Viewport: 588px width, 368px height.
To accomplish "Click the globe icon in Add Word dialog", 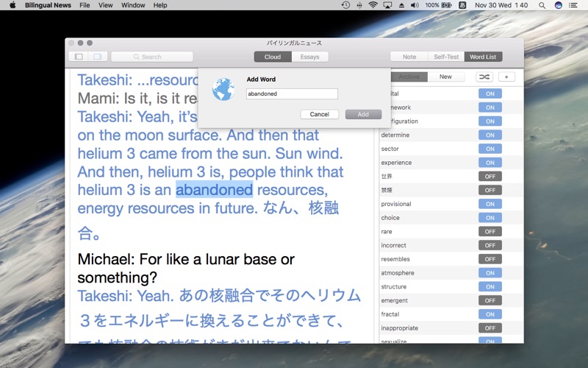I will pyautogui.click(x=223, y=89).
